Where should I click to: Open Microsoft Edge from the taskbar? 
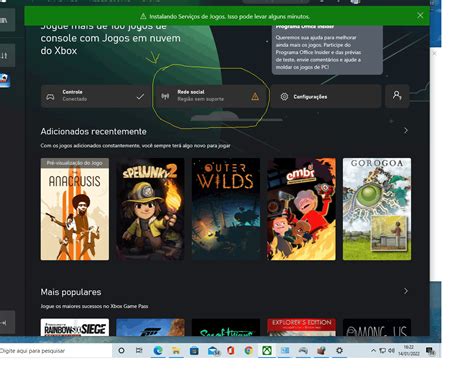(x=158, y=351)
